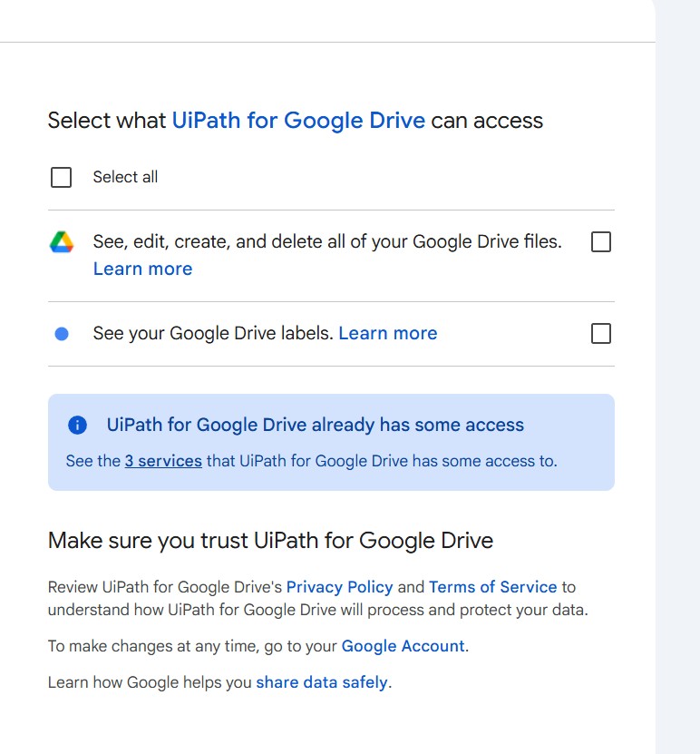Click the 'Select what' heading text
This screenshot has width=700, height=754.
[x=107, y=121]
